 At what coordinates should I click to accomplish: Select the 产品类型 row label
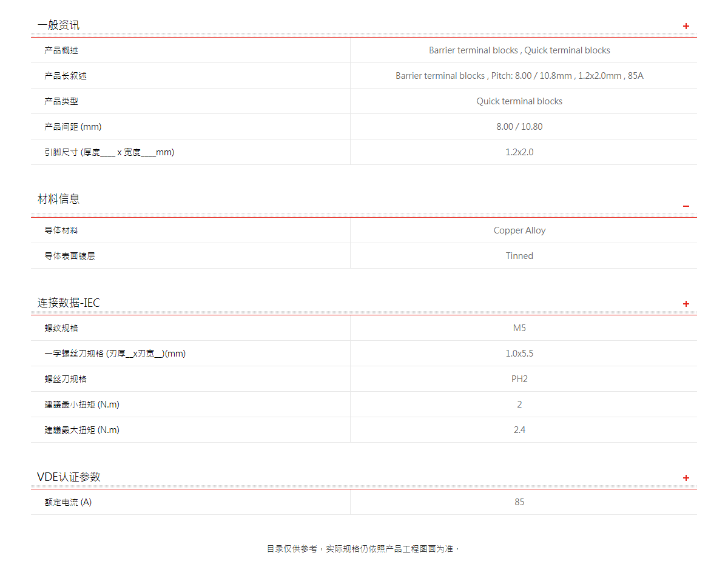tap(61, 101)
